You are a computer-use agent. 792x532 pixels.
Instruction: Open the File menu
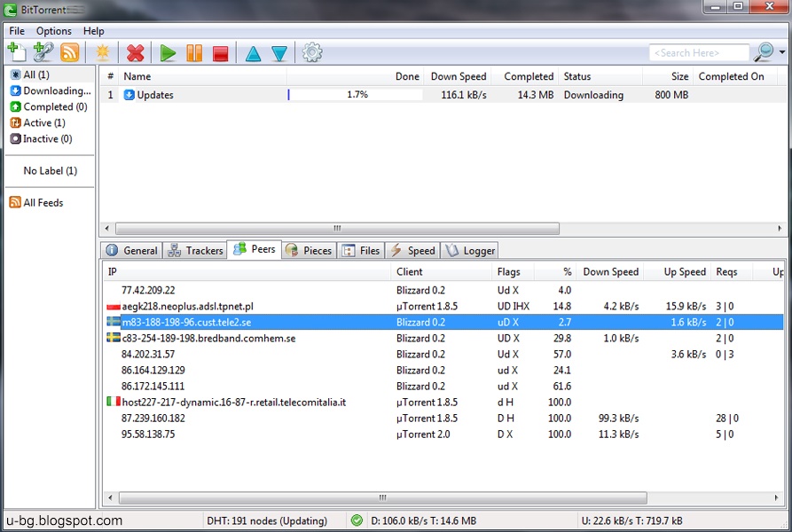[x=17, y=31]
